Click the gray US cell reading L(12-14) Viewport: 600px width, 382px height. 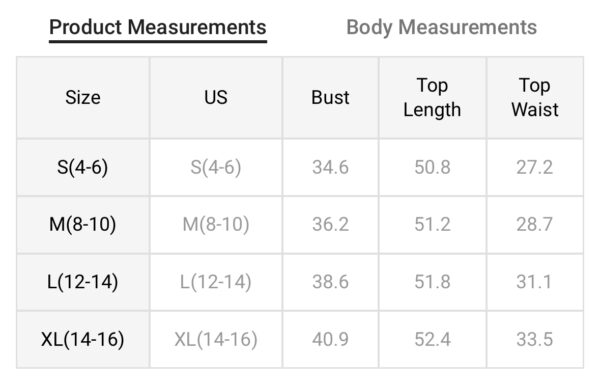(216, 282)
